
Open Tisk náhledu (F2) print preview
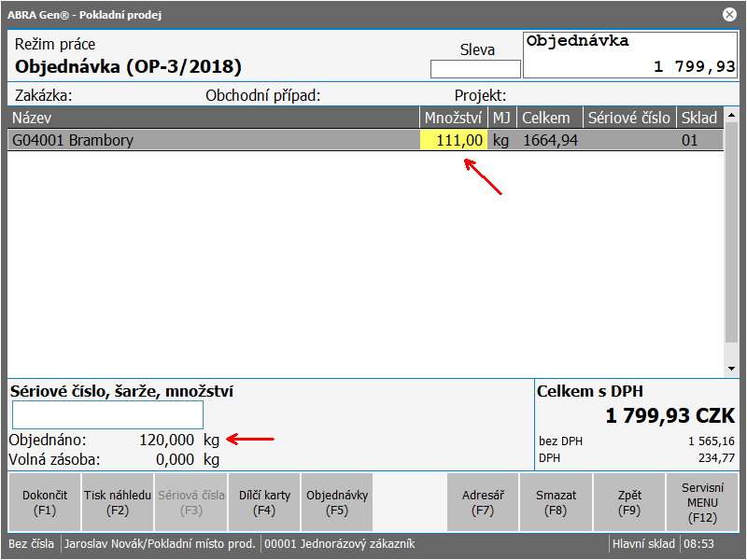pos(118,502)
